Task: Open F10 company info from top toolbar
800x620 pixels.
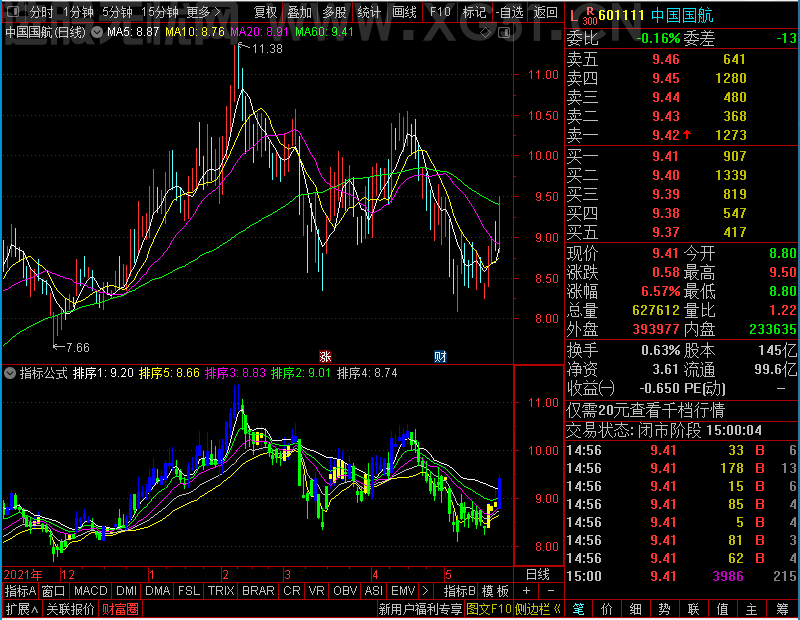Action: click(x=440, y=12)
